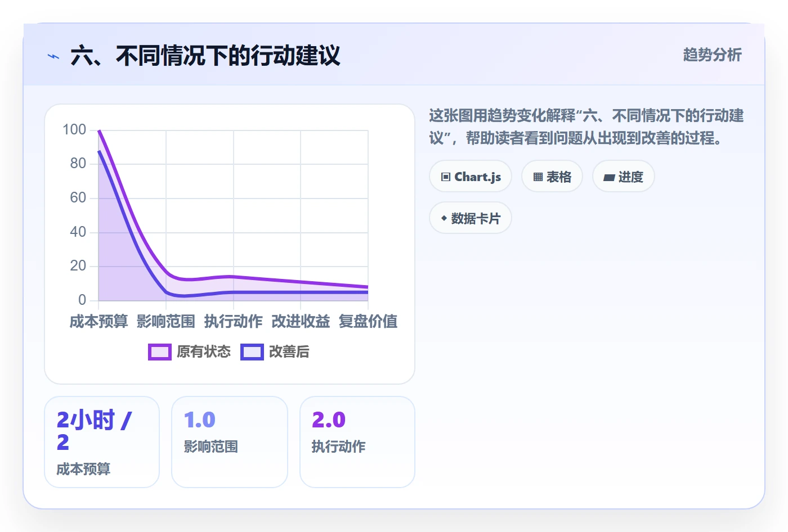
Task: Click the 80 y-axis value
Action: coord(78,164)
